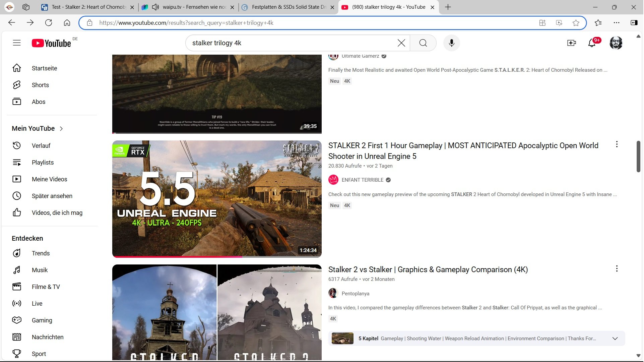
Task: Open the ENFANT TERRIBLE channel link
Action: coord(362,180)
